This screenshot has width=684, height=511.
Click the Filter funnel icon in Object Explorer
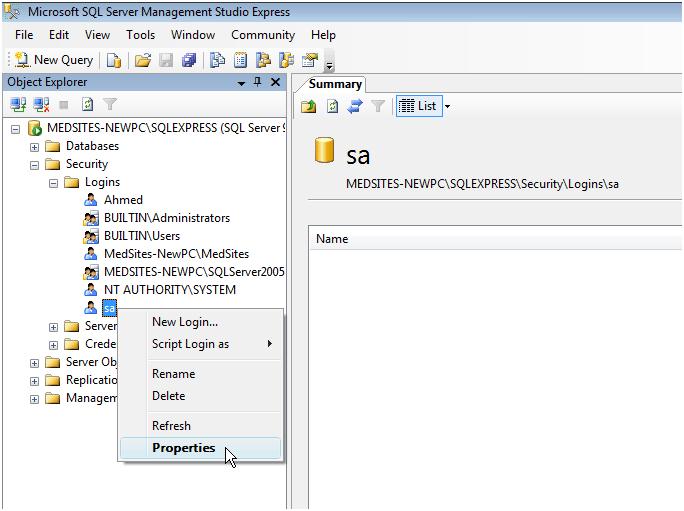(110, 104)
